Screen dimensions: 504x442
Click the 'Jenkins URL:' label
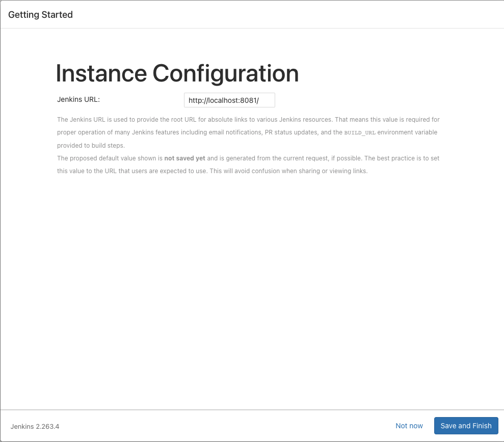pyautogui.click(x=78, y=100)
